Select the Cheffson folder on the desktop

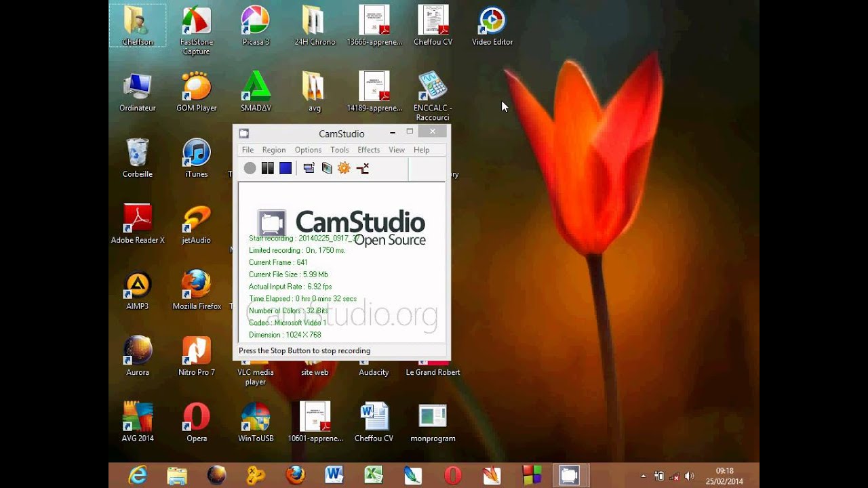[138, 26]
